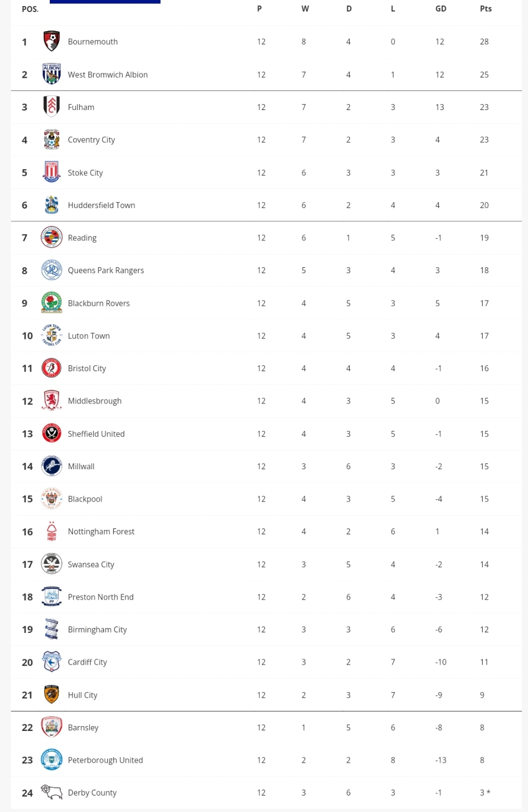Click the blue tab indicator bar
Image resolution: width=528 pixels, height=812 pixels.
click(x=105, y=2)
